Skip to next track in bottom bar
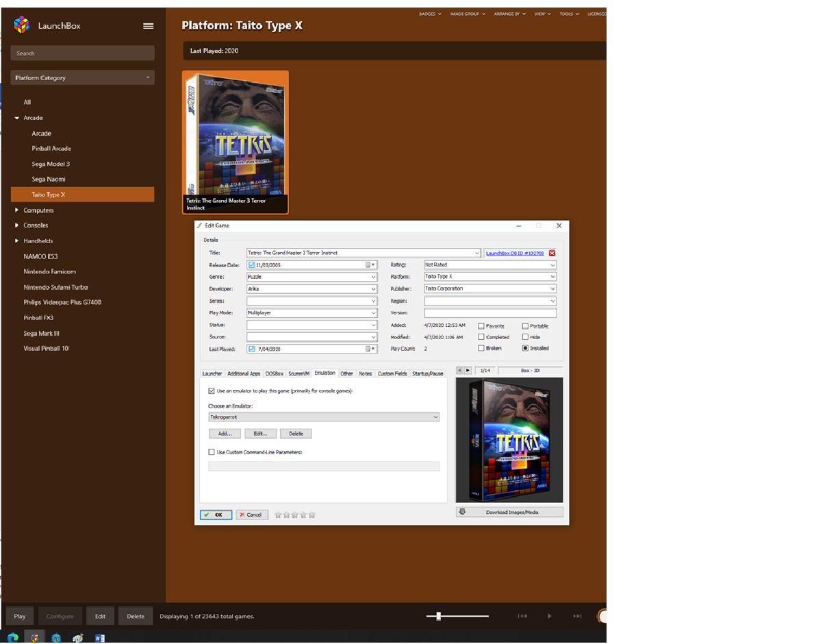840x644 pixels. [577, 616]
